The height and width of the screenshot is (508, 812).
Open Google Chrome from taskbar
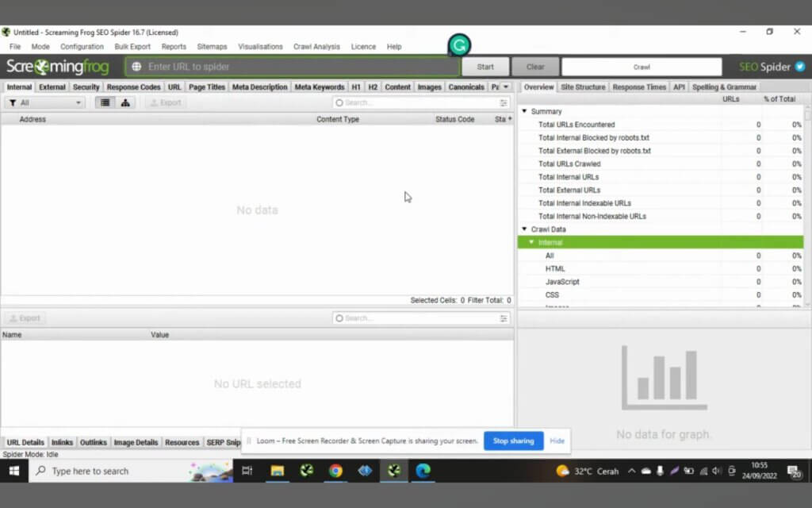335,471
